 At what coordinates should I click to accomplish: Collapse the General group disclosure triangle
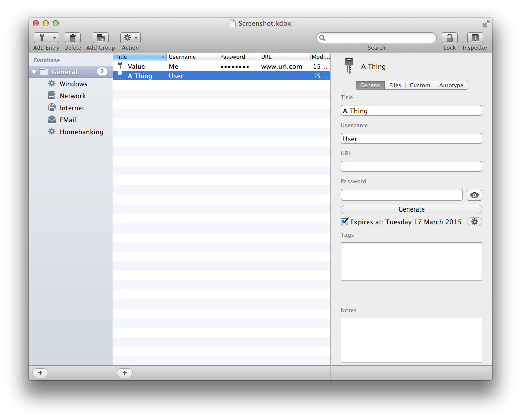(x=34, y=72)
